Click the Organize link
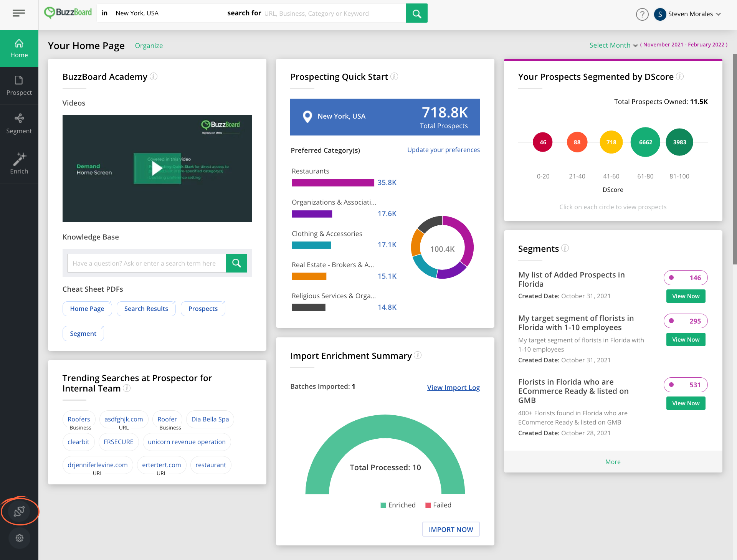 pos(149,46)
